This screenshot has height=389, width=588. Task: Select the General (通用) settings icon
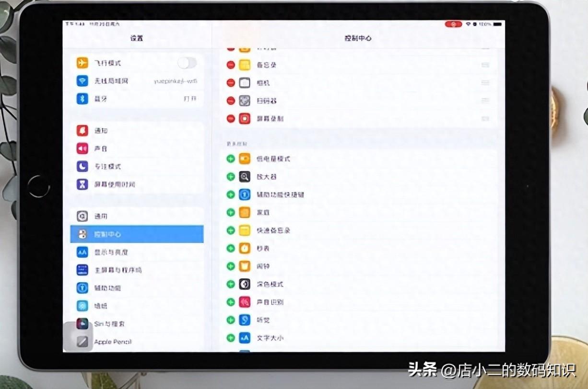tap(82, 216)
